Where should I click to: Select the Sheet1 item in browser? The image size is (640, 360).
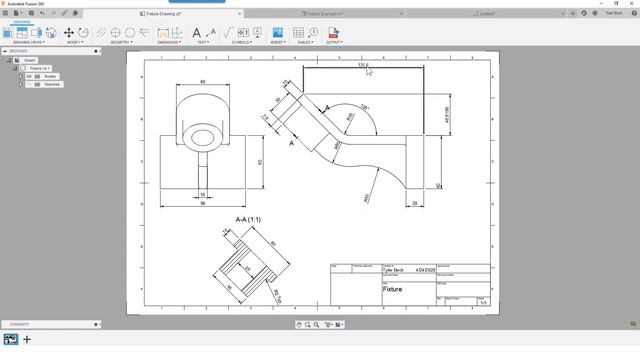click(x=30, y=60)
